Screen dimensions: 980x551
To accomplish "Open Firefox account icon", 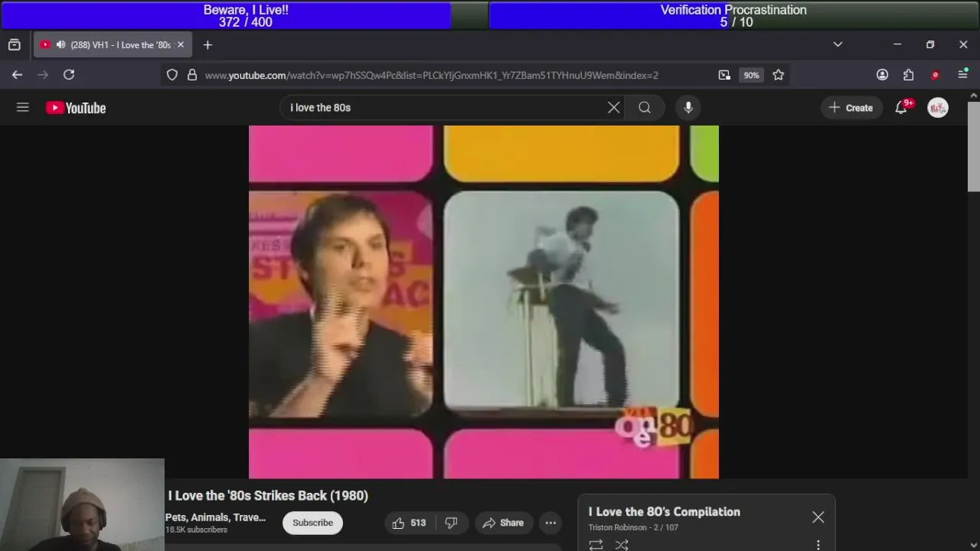I will 882,75.
